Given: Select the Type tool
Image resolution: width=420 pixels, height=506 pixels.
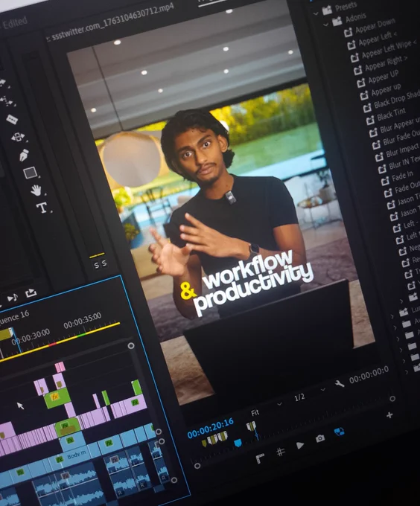Looking at the screenshot, I should coord(42,208).
